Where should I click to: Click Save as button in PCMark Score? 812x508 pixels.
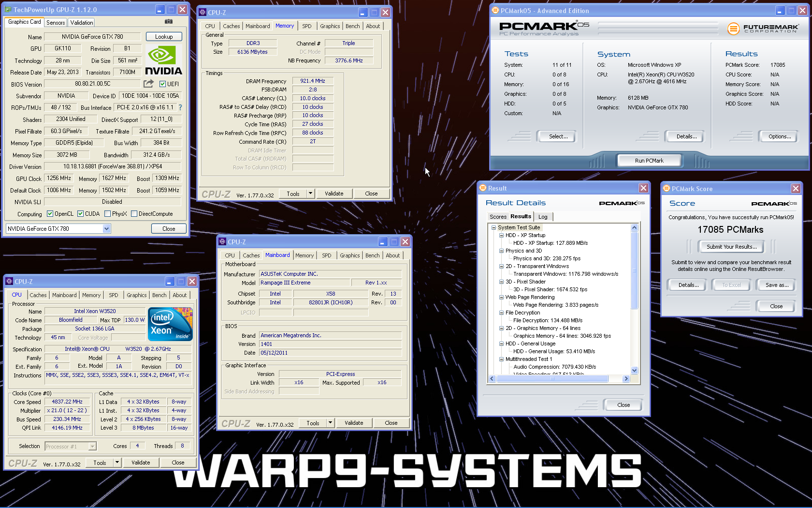[776, 285]
